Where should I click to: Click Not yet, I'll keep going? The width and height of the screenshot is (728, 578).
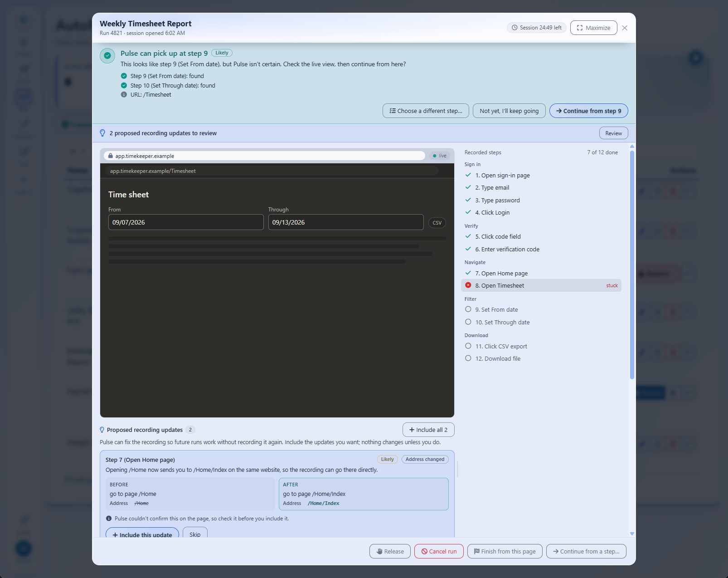pos(509,111)
